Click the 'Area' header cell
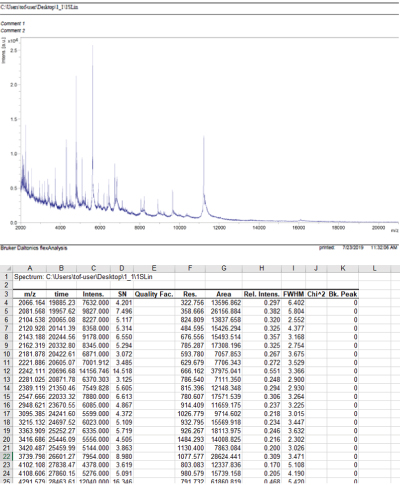 (x=224, y=294)
